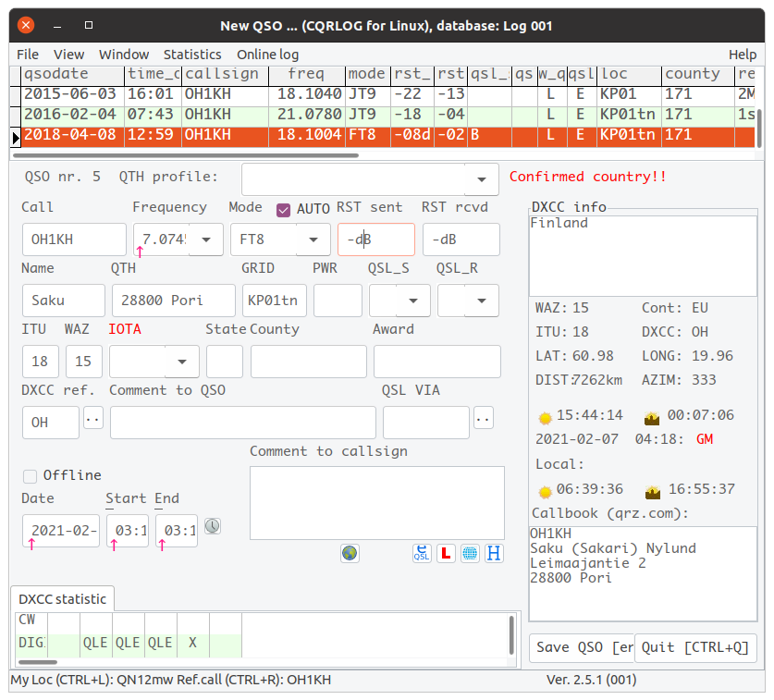774x700 pixels.
Task: Click the blue H HamQTH icon
Action: (x=494, y=553)
